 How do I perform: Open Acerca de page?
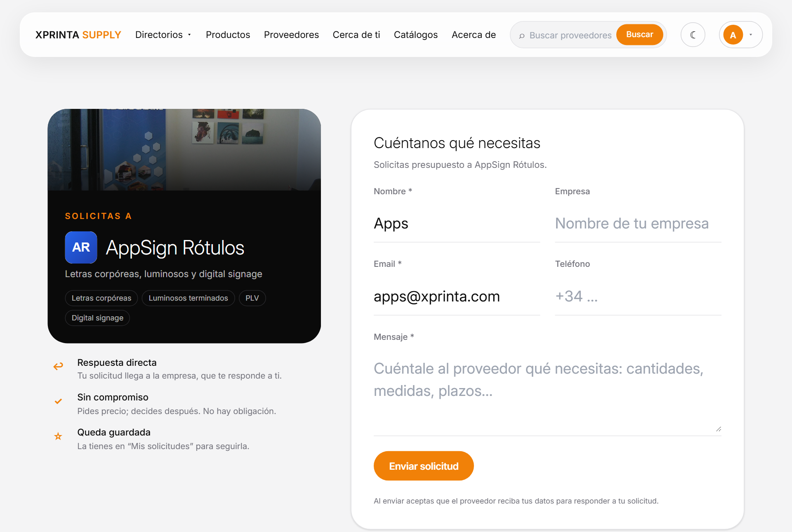tap(474, 35)
